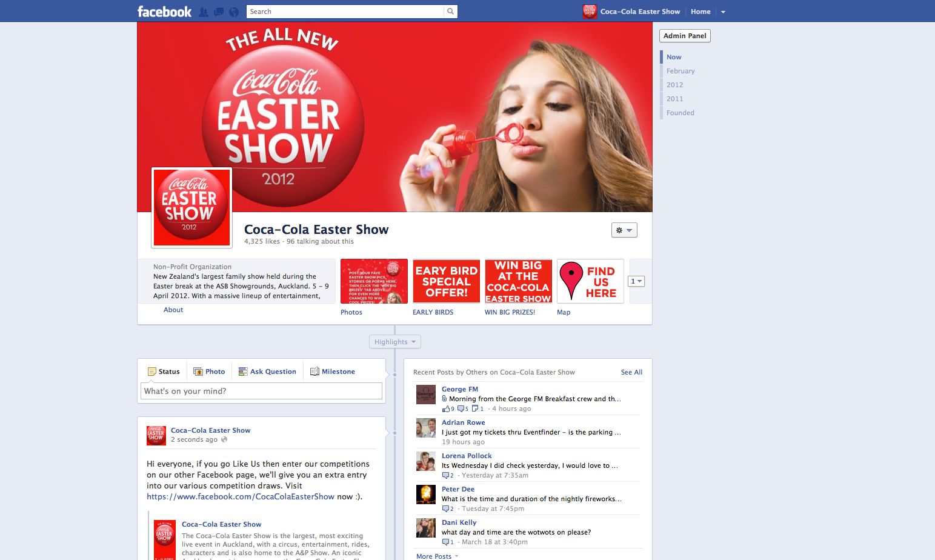Image resolution: width=935 pixels, height=560 pixels.
Task: Focus the top Search box
Action: [x=345, y=12]
